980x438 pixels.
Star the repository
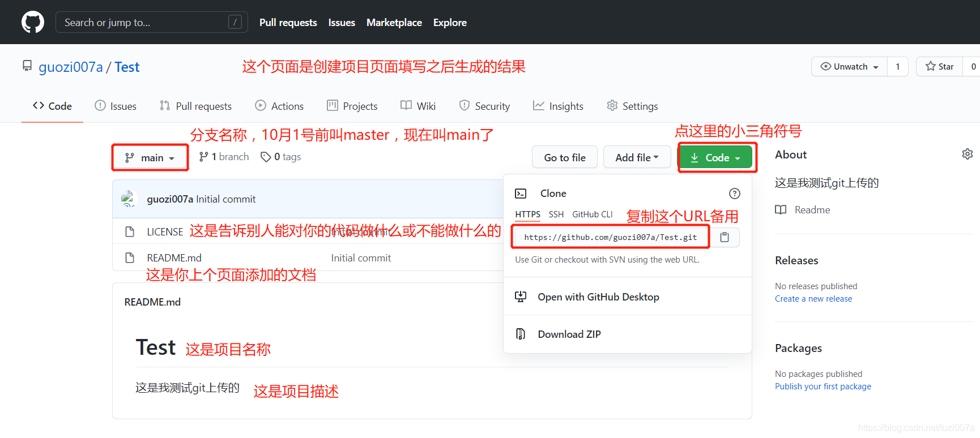(x=940, y=66)
